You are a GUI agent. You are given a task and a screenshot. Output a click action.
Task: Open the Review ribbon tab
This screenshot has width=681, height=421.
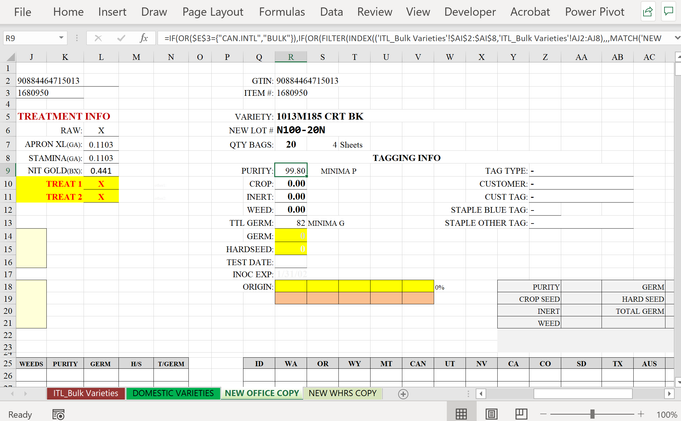coord(375,12)
